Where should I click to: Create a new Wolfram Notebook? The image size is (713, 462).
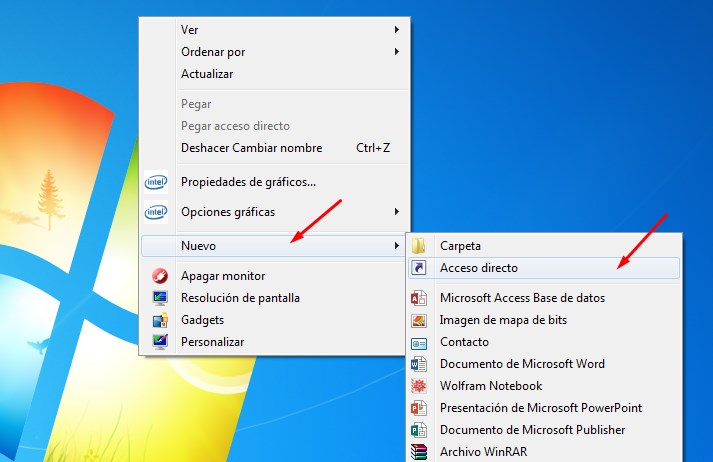pyautogui.click(x=544, y=386)
